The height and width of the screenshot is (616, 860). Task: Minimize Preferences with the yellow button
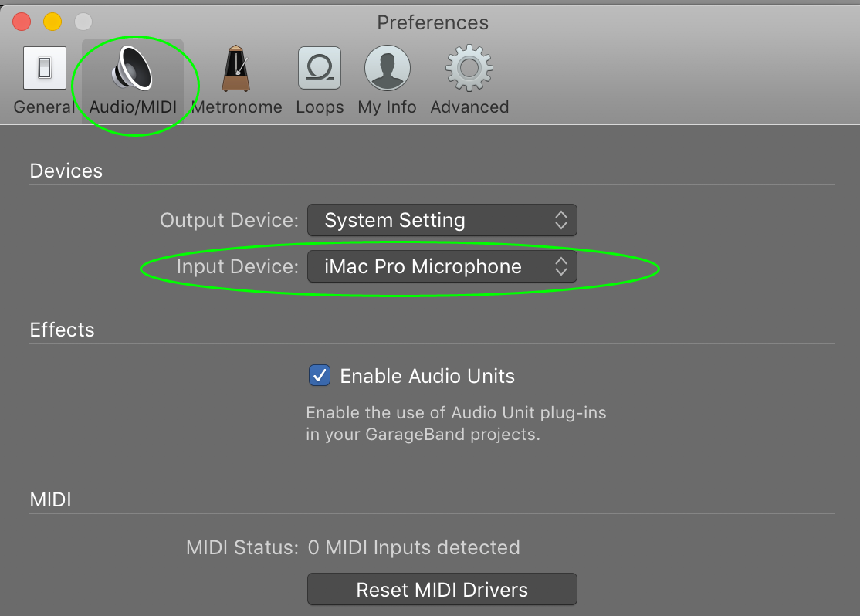tap(52, 22)
